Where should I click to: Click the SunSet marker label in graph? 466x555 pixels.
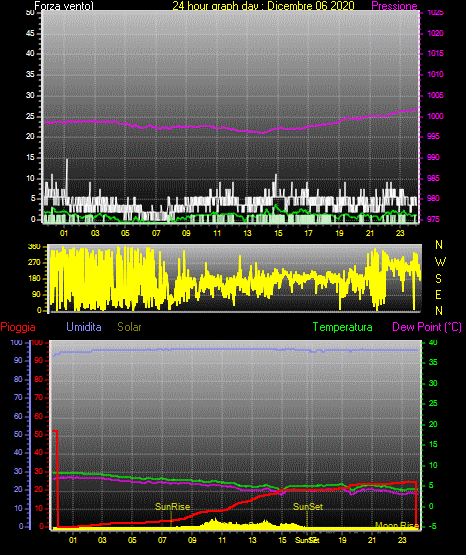(x=308, y=507)
